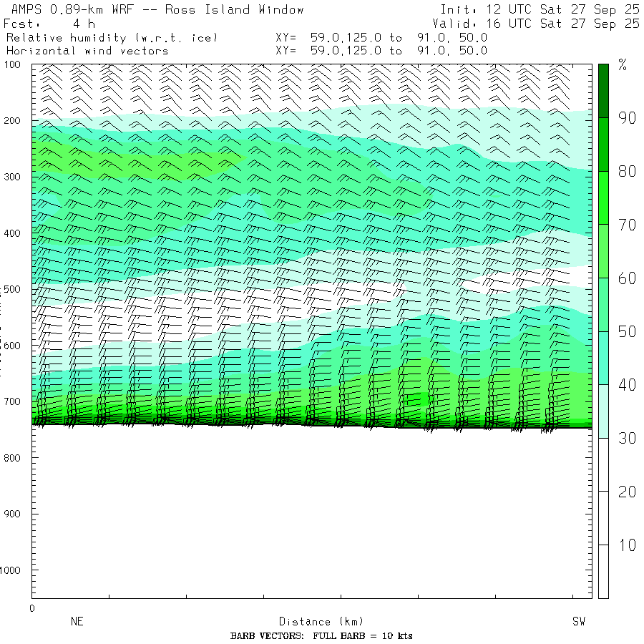
Task: Select the white colorbar segment below 10
Action: [x=603, y=572]
